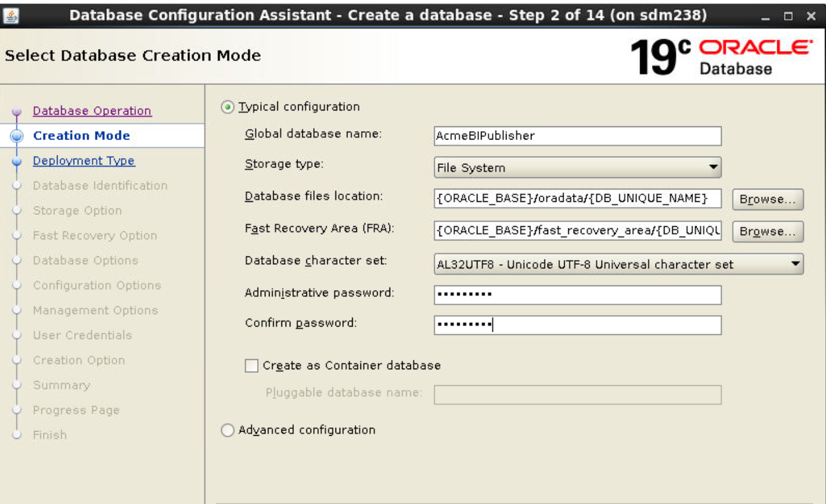Click the Deployment Type step bullet icon

17,161
